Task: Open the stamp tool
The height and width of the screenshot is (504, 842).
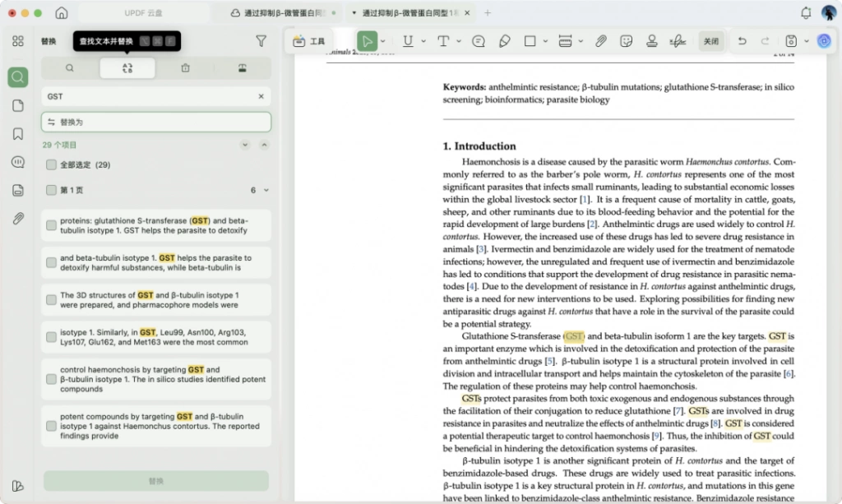Action: click(x=652, y=41)
